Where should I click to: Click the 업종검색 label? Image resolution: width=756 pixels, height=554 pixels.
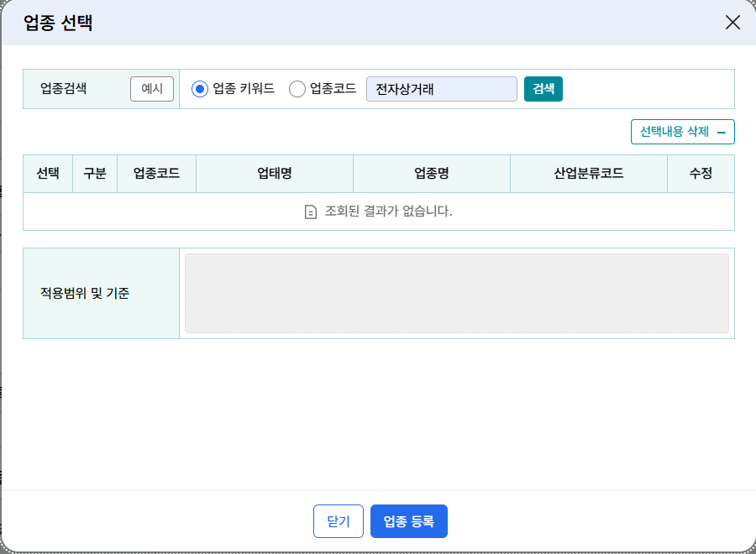(63, 89)
